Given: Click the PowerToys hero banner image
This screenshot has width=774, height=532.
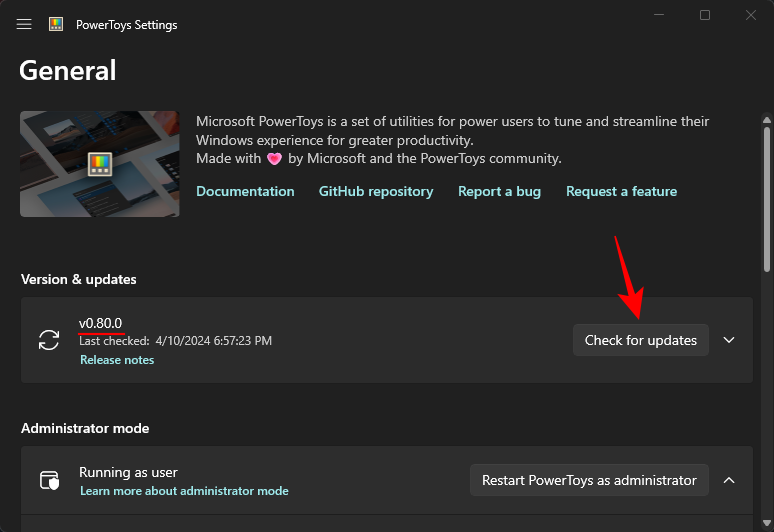Looking at the screenshot, I should pos(100,164).
